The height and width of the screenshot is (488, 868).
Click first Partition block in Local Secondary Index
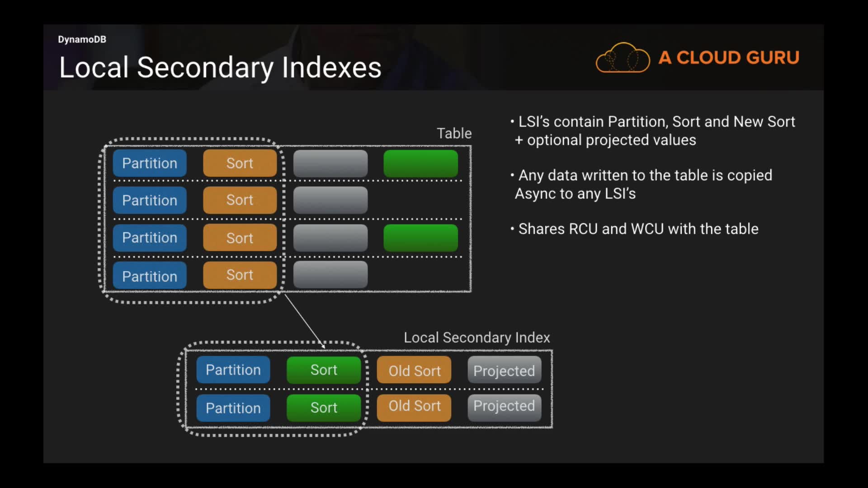[x=233, y=370]
